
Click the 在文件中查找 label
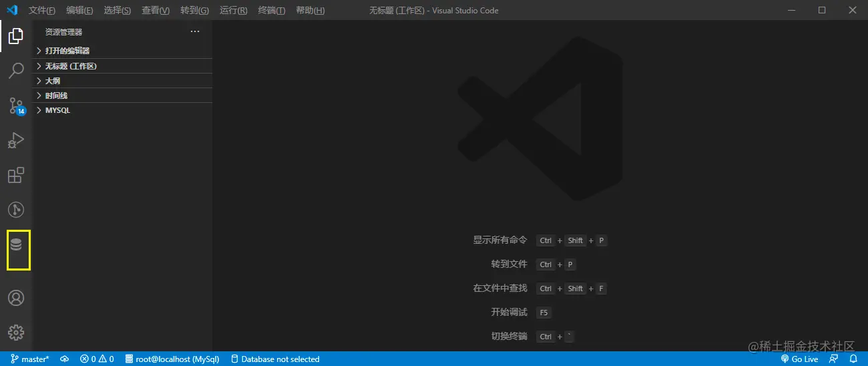tap(500, 289)
